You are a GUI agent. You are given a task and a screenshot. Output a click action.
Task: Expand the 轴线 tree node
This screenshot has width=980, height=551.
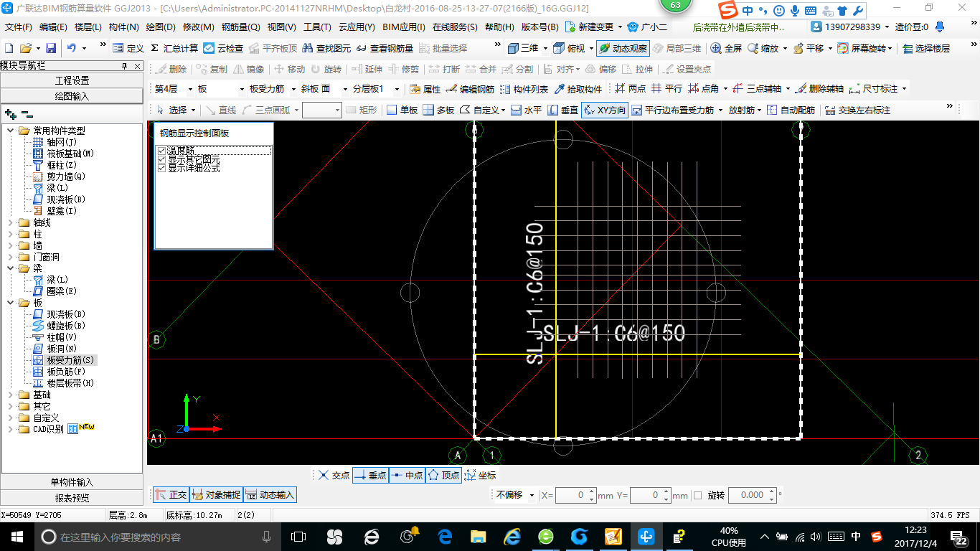click(x=11, y=222)
